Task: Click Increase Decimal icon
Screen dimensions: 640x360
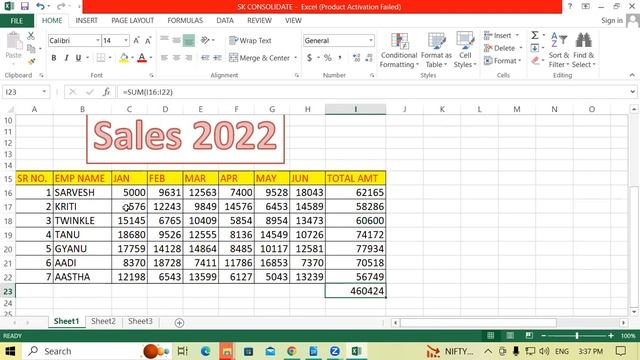Action: pos(356,58)
